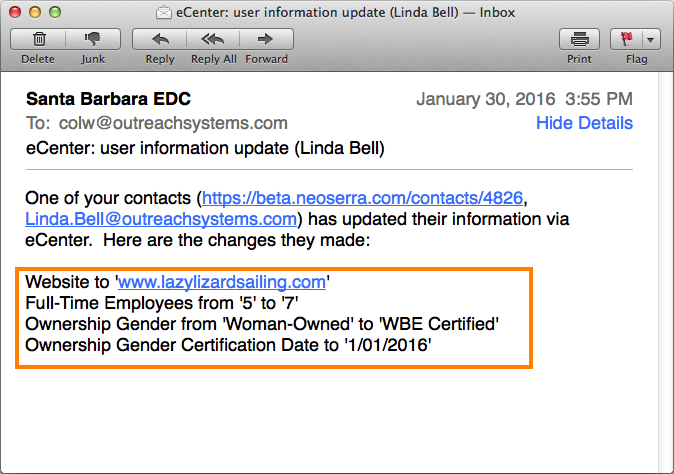Print the email with printer icon

[x=579, y=40]
